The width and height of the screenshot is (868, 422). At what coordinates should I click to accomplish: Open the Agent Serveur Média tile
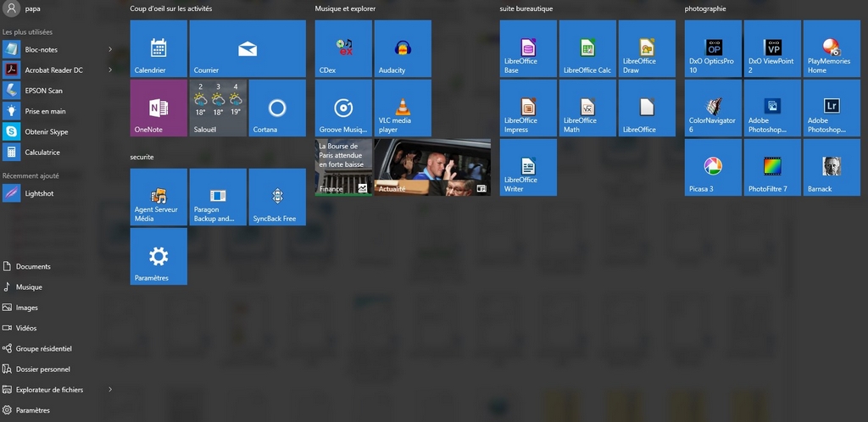(x=159, y=197)
